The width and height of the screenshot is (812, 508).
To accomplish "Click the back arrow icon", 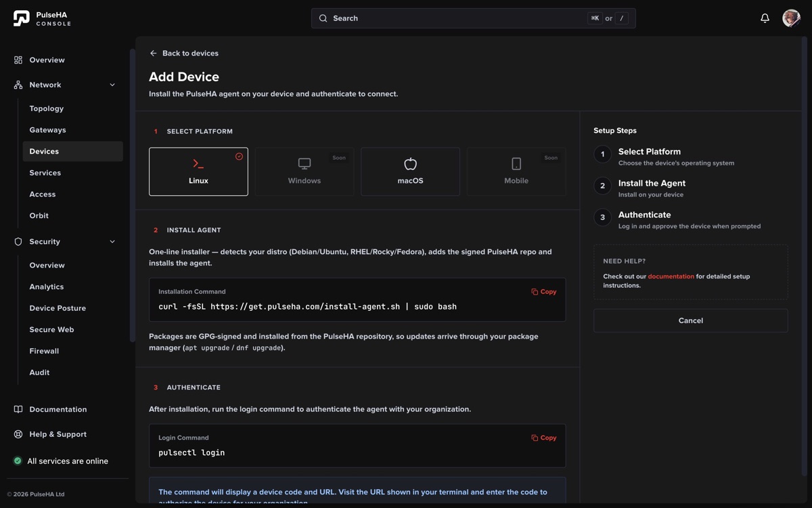I will (x=154, y=53).
